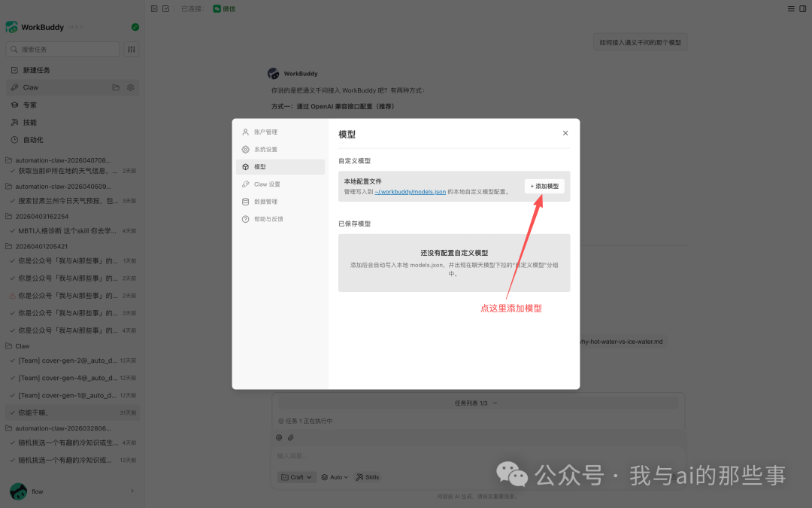
Task: Open task MBTI人格诊断 这个skill
Action: click(72, 231)
